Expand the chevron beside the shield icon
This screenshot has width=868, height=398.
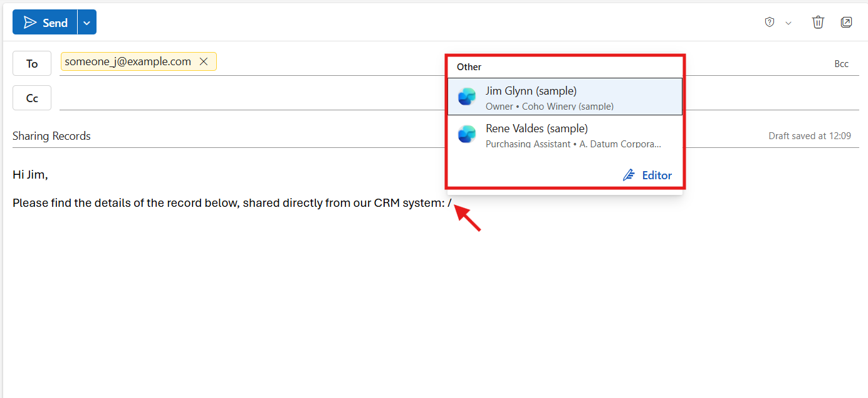pos(788,23)
